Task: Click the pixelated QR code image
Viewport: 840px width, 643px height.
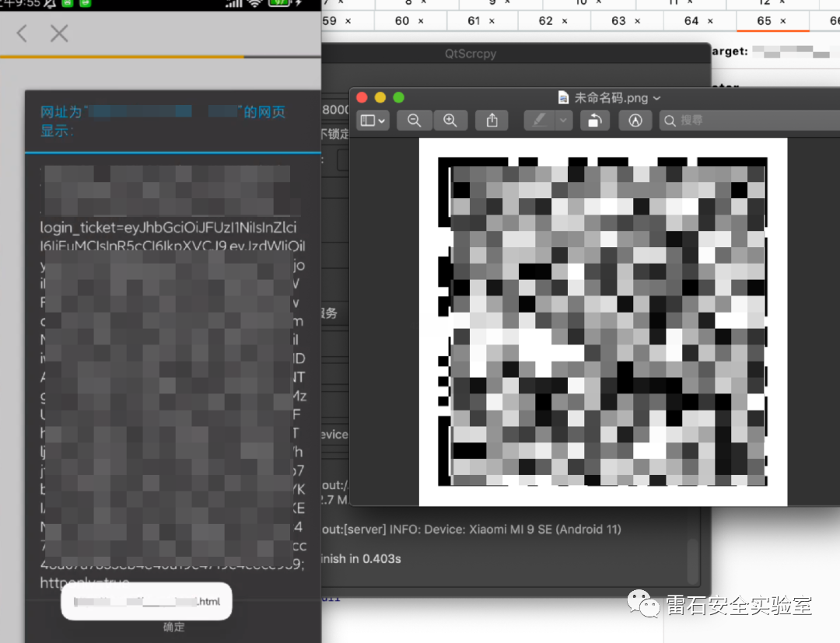Action: click(603, 322)
